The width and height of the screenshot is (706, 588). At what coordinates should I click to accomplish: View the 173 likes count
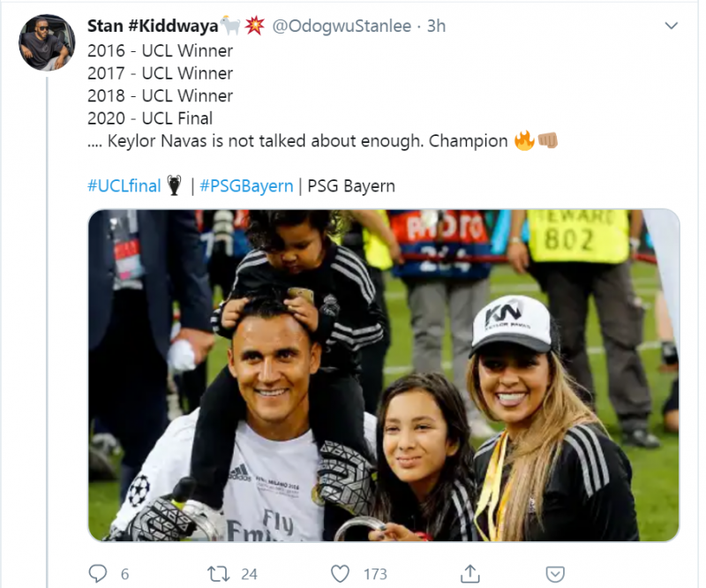(375, 574)
